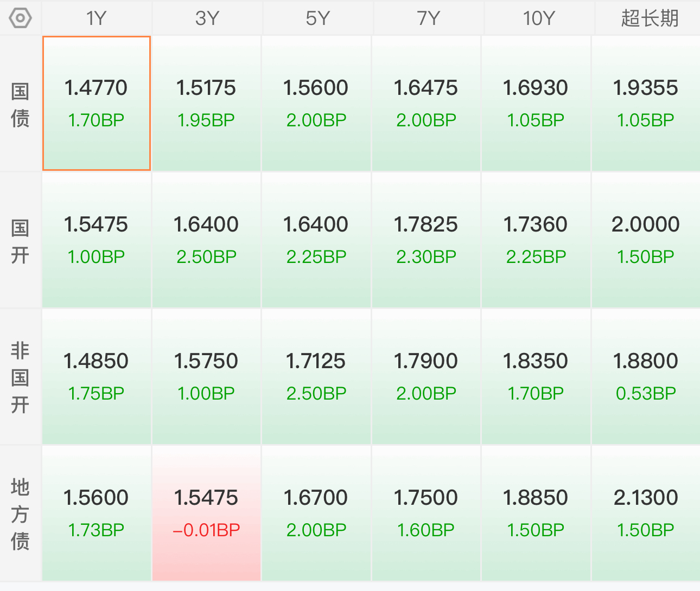Select the 国债 row label
Image resolution: width=700 pixels, height=591 pixels.
pyautogui.click(x=20, y=104)
